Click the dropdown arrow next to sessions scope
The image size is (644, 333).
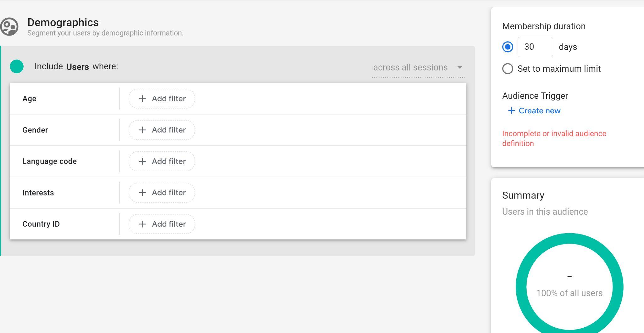460,67
